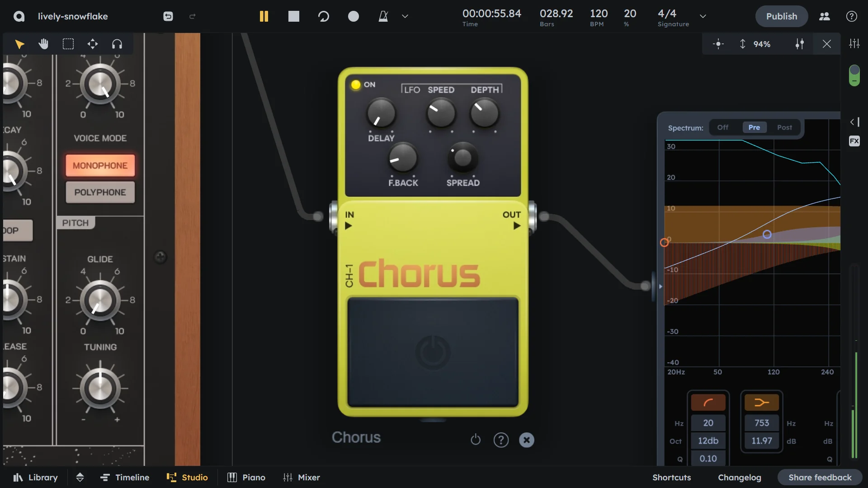Screen dimensions: 868x488
Task: Set Spectrum to Post
Action: click(784, 127)
